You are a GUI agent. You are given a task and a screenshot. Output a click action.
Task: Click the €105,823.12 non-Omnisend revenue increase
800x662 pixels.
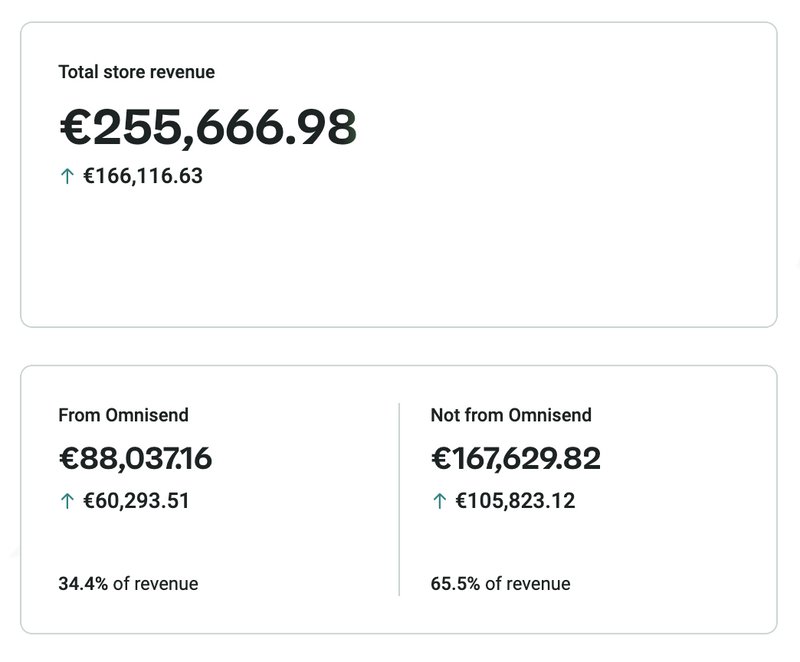(x=515, y=501)
